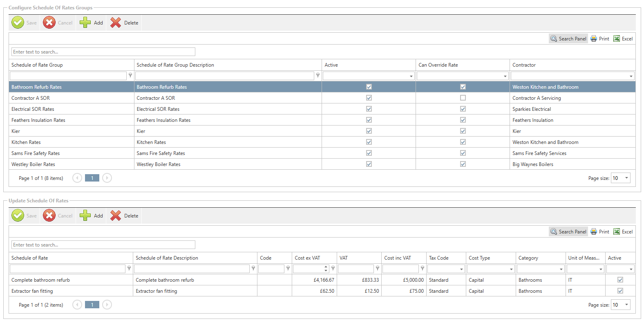Viewport: 644px width, 323px height.
Task: Toggle Can Override Rate for Bathroom Refurb Rates
Action: (x=463, y=87)
